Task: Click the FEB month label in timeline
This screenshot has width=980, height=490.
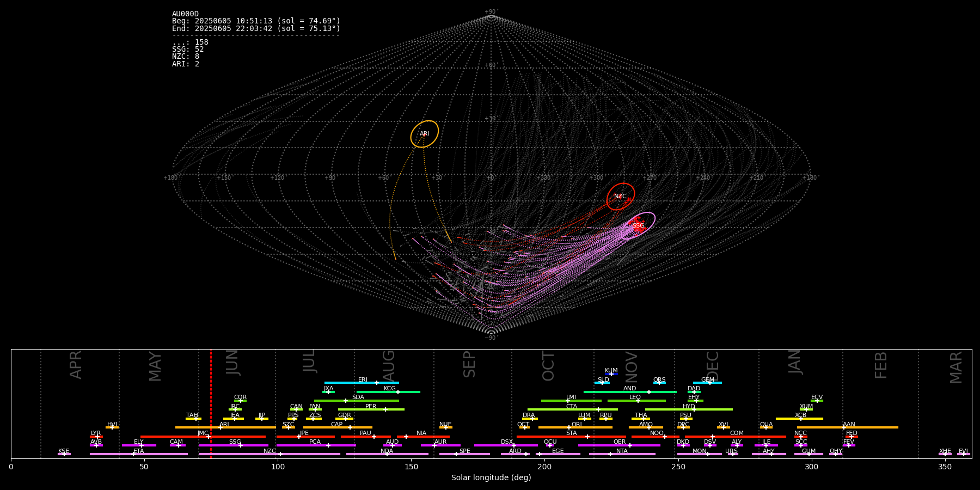Action: point(881,365)
